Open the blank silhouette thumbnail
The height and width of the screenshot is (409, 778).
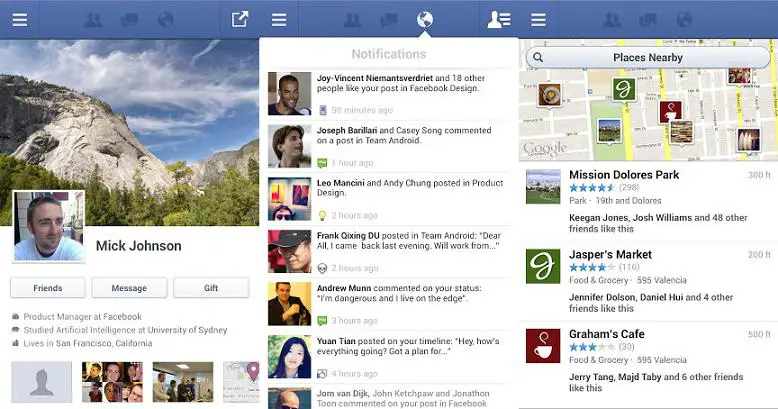click(42, 382)
